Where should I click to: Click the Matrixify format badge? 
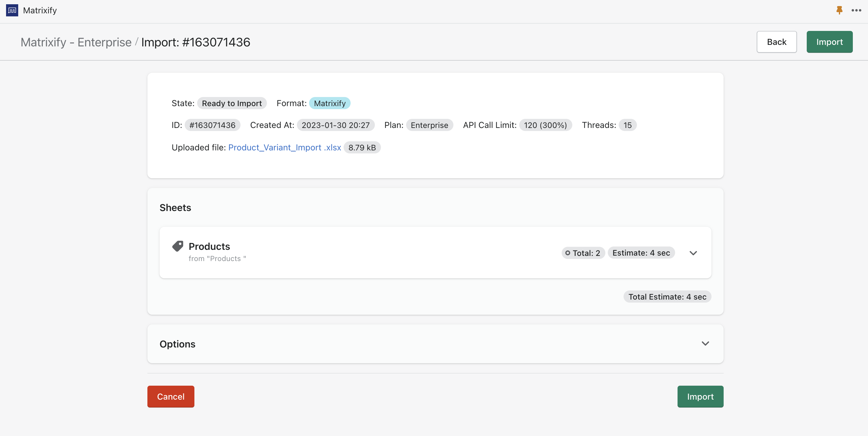[330, 103]
